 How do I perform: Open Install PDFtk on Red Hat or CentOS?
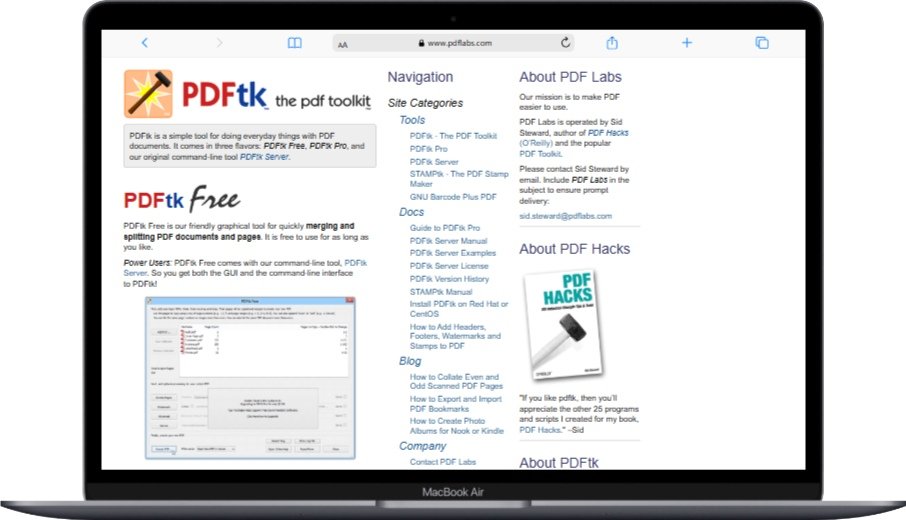point(459,309)
